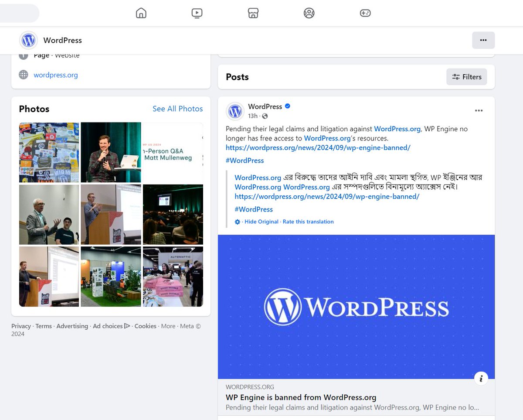Click the Advertising footer link
Image resolution: width=523 pixels, height=420 pixels.
pos(72,326)
